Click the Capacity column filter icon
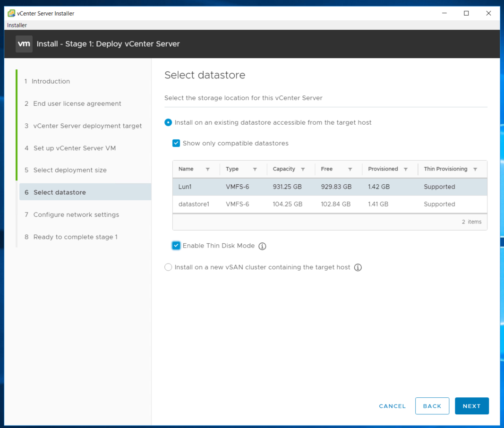 click(x=303, y=169)
